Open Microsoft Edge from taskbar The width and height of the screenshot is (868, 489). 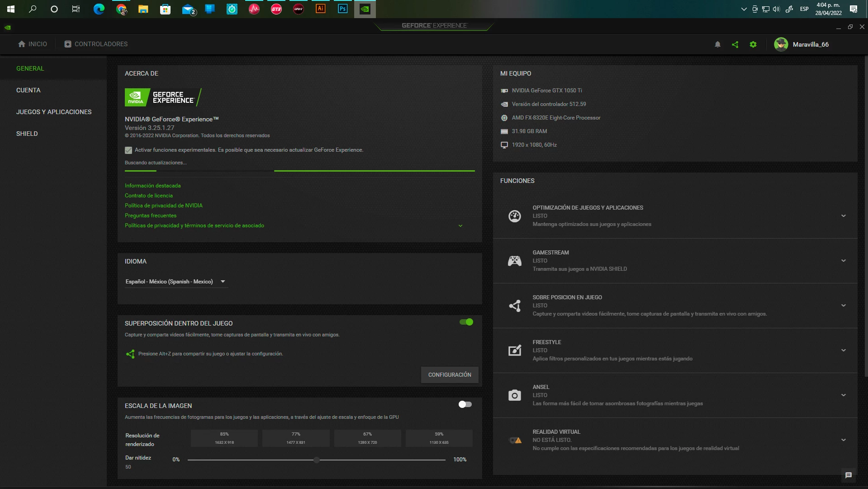tap(99, 9)
